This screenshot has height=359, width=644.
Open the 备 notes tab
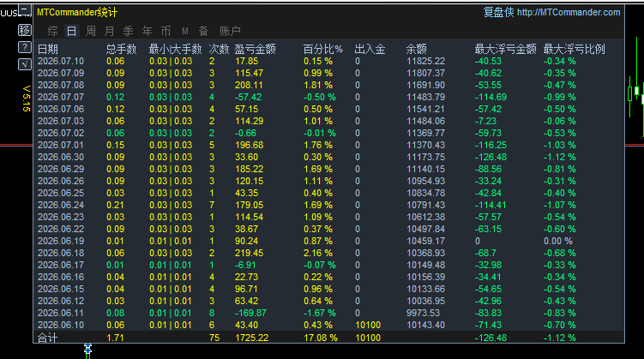(x=204, y=31)
